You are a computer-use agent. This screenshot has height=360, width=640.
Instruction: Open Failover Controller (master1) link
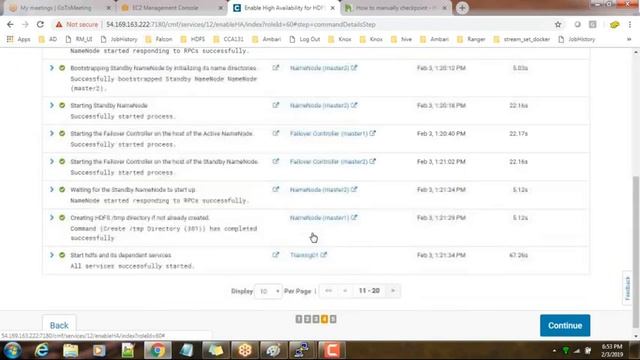[333, 134]
